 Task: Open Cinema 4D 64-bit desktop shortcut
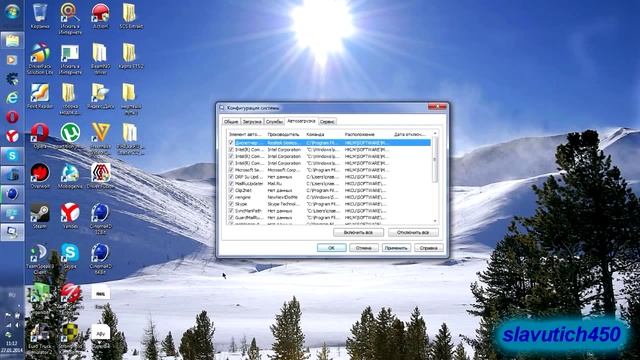pos(100,259)
